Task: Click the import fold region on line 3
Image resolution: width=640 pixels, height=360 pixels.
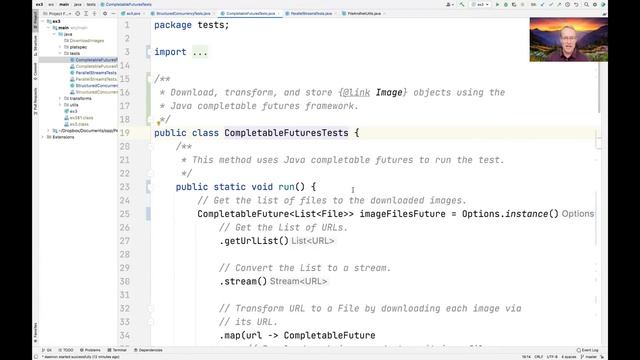Action: click(x=200, y=52)
